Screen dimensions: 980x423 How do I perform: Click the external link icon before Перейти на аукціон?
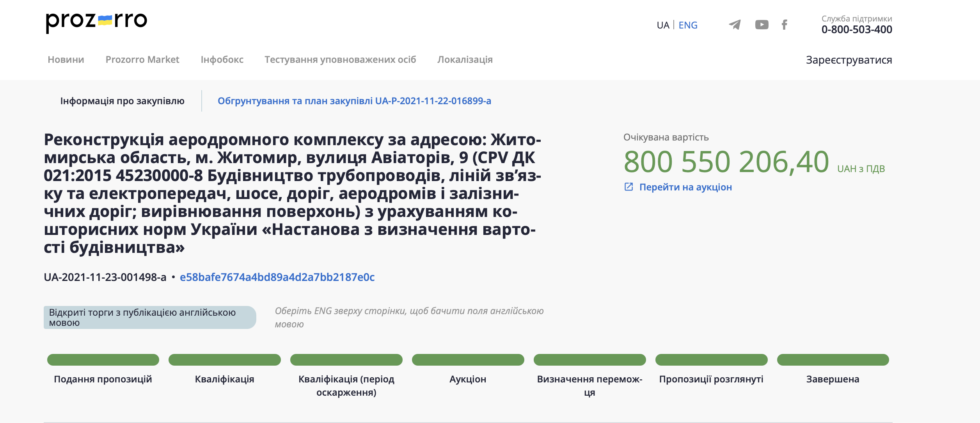pyautogui.click(x=629, y=187)
